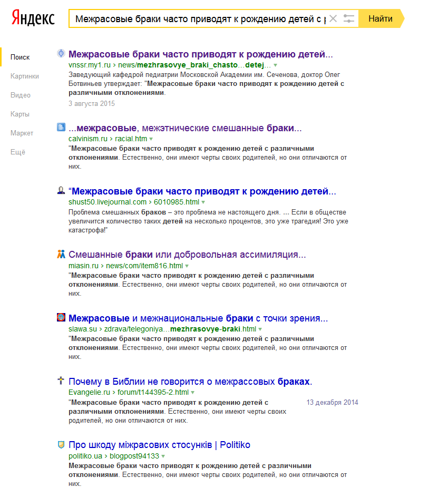Focus the search query input field
The height and width of the screenshot is (497, 448).
pos(200,18)
